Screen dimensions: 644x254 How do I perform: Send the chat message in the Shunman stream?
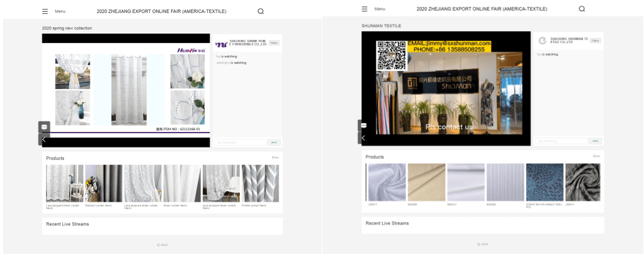click(595, 141)
